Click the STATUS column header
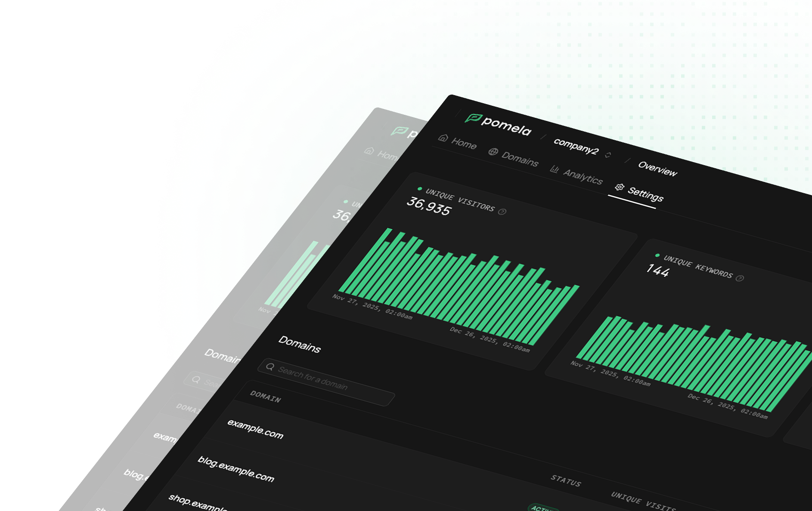Image resolution: width=812 pixels, height=511 pixels. (566, 480)
